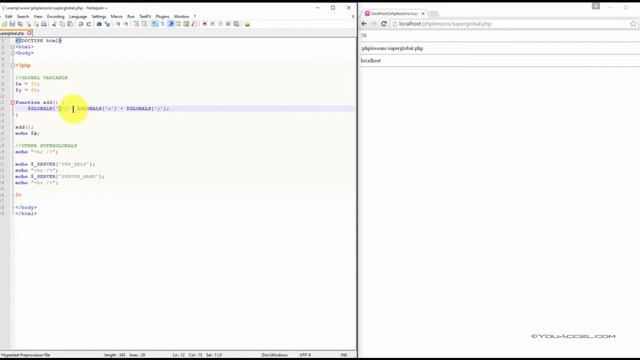The image size is (640, 360).
Task: Click the browser profile button in title bar
Action: (596, 6)
